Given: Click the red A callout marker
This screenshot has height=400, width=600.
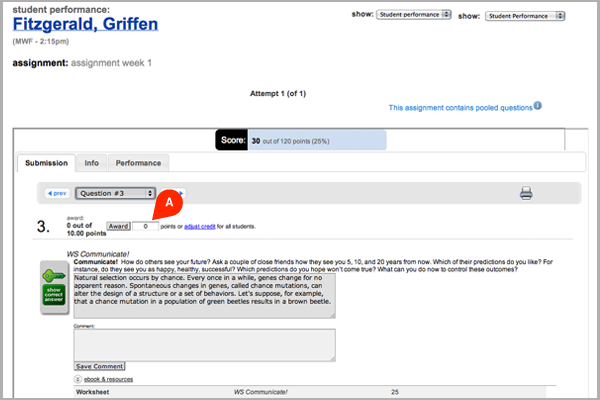Looking at the screenshot, I should pyautogui.click(x=168, y=204).
